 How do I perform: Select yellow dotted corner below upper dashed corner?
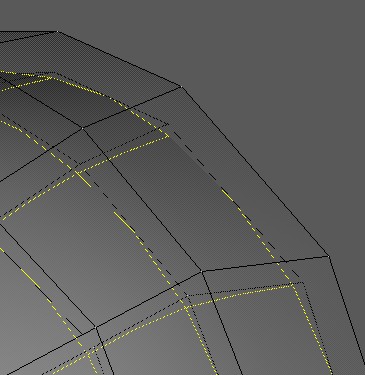(168, 136)
